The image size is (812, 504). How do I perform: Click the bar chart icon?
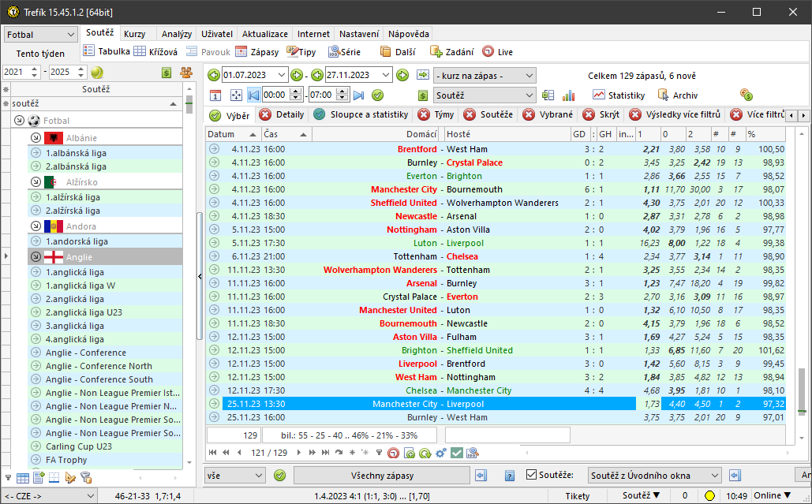(569, 95)
